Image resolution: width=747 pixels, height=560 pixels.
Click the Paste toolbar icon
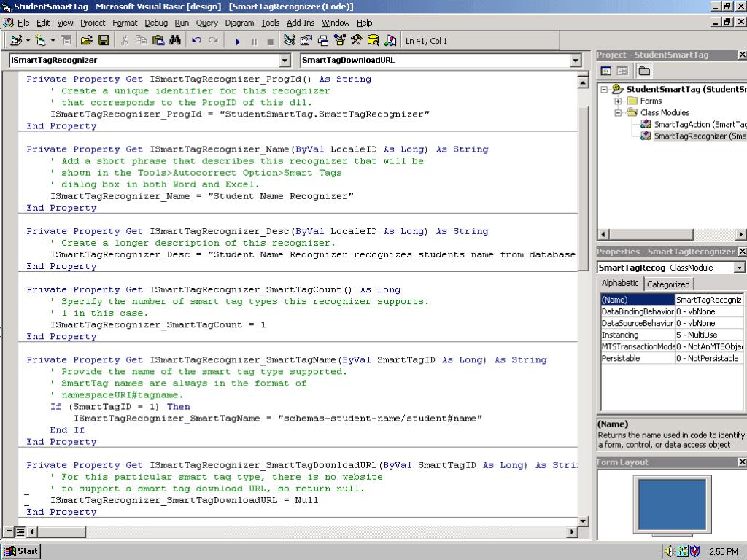158,41
